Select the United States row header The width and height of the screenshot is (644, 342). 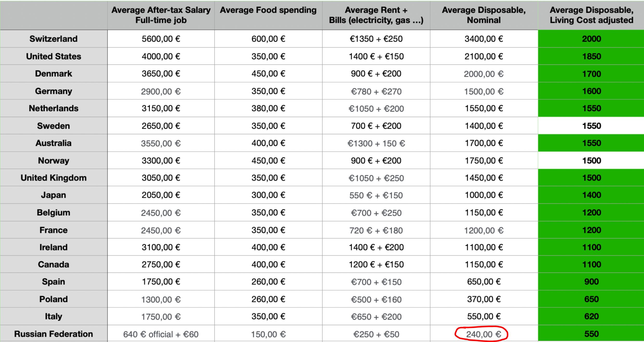[x=54, y=56]
